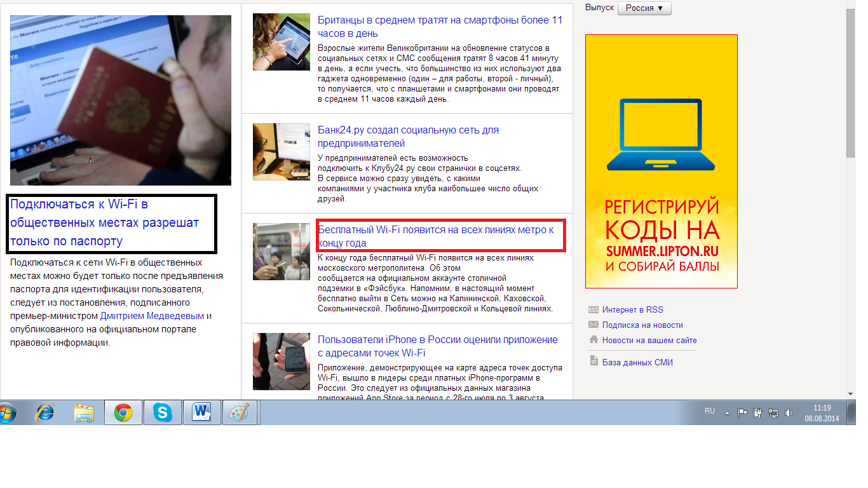
Task: Click the large passport and laptop photo
Action: pos(121,100)
